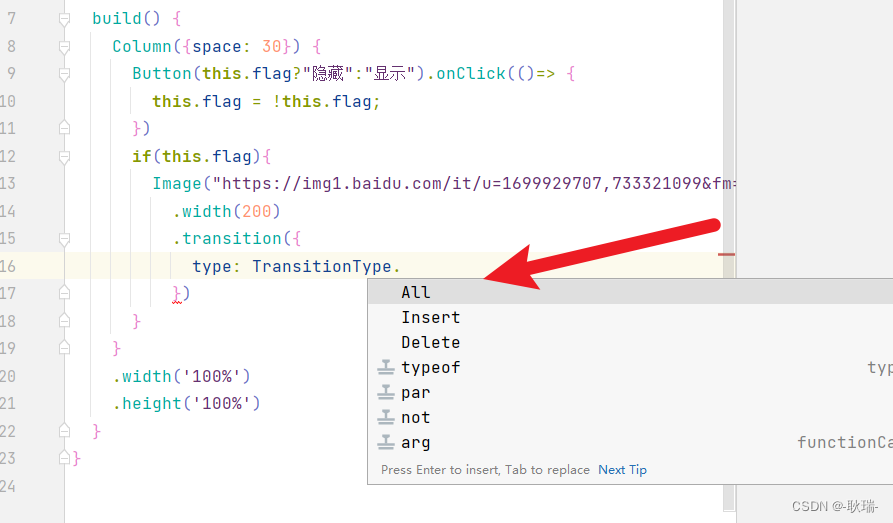The height and width of the screenshot is (523, 893).
Task: Collapse fold end marker on line 11
Action: click(64, 128)
